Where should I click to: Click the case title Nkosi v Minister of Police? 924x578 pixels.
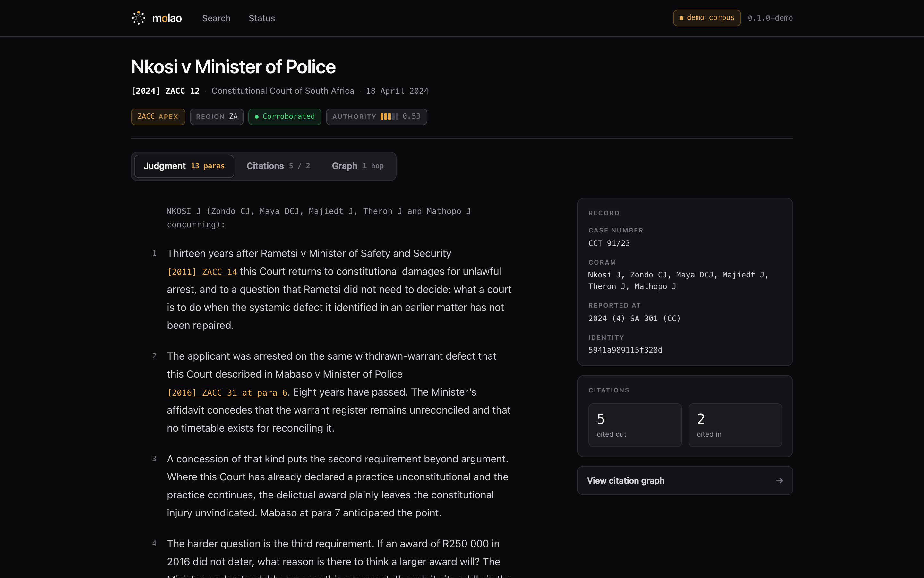(x=233, y=66)
